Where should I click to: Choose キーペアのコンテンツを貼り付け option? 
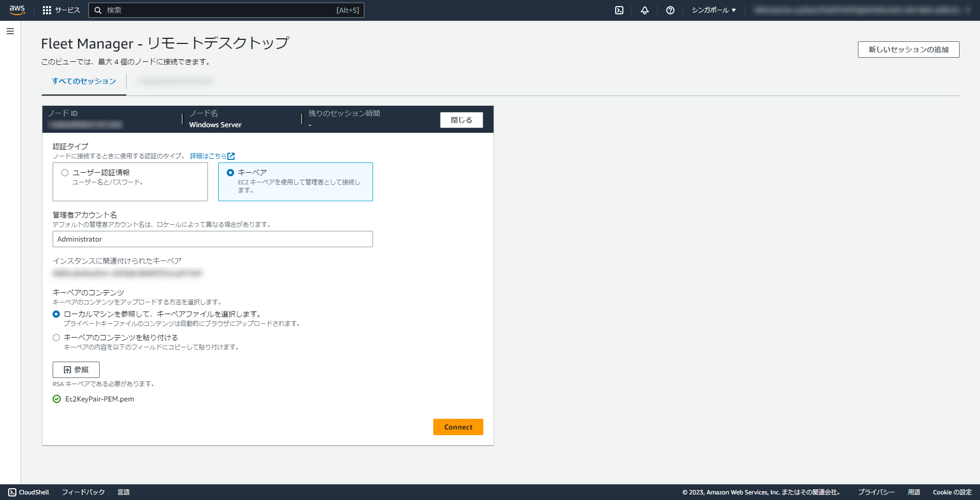[x=56, y=337]
